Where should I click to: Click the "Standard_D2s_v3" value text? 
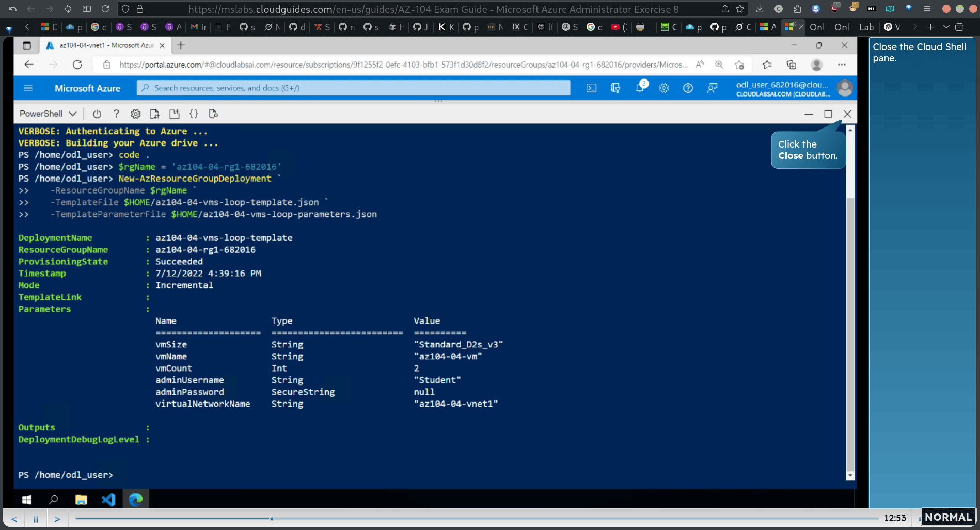[459, 345]
